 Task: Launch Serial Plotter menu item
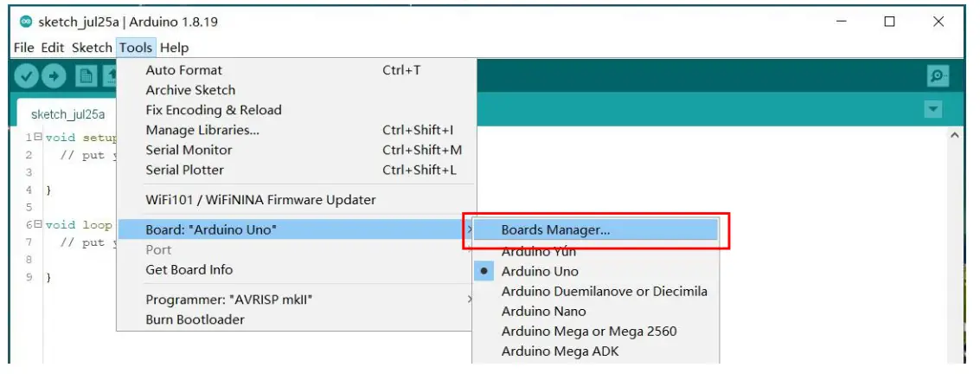pos(297,170)
